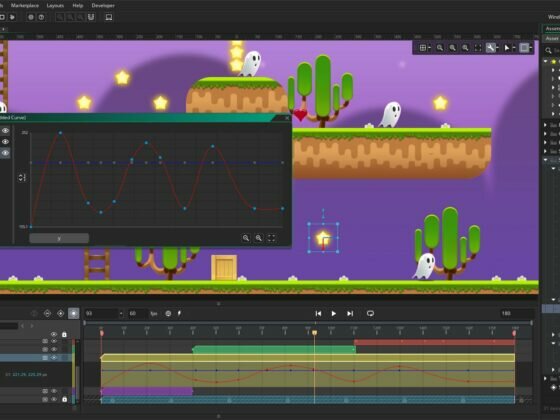Open the frame field dropdown arrow
Image resolution: width=560 pixels, height=420 pixels.
click(121, 314)
